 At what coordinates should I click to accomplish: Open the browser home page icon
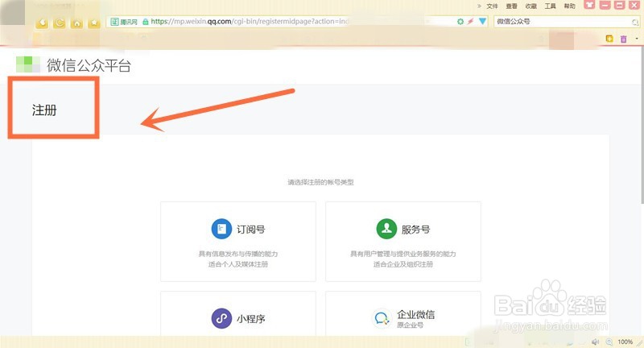[76, 23]
